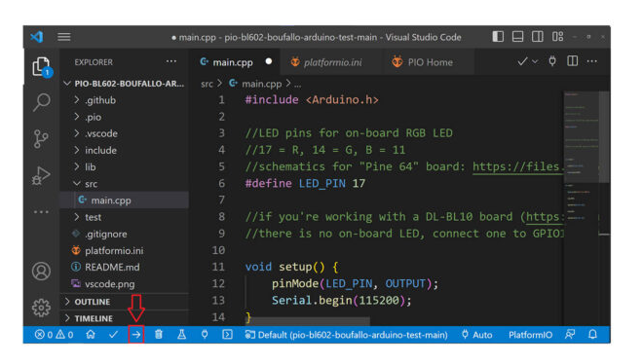Switch to the platformio.ini tab
This screenshot has height=364, width=643.
(331, 62)
